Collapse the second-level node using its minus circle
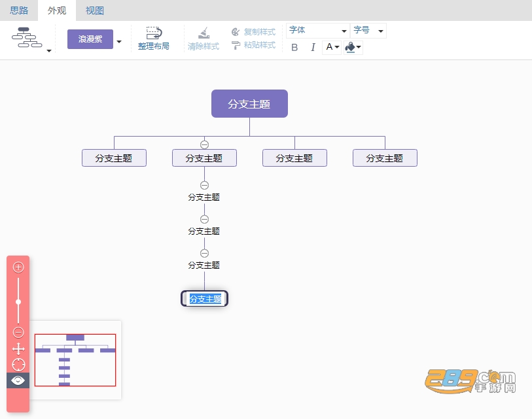532x419 pixels. click(x=204, y=144)
